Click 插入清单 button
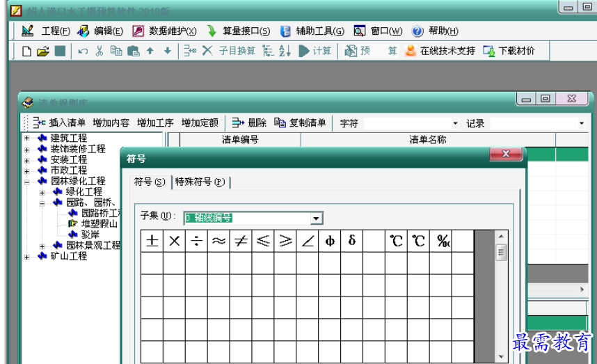The image size is (597, 364). tap(59, 122)
